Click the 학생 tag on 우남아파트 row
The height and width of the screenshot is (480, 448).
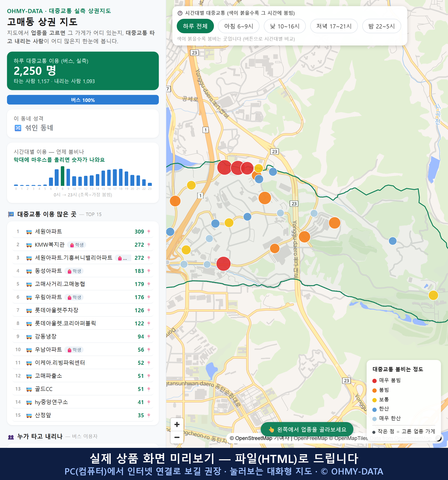[x=74, y=350]
